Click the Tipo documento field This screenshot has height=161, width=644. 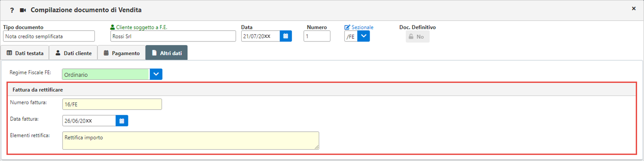pos(49,36)
